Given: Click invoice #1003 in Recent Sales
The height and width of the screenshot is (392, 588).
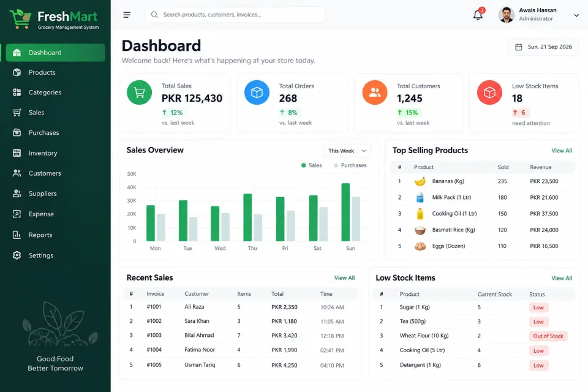Looking at the screenshot, I should tap(154, 336).
